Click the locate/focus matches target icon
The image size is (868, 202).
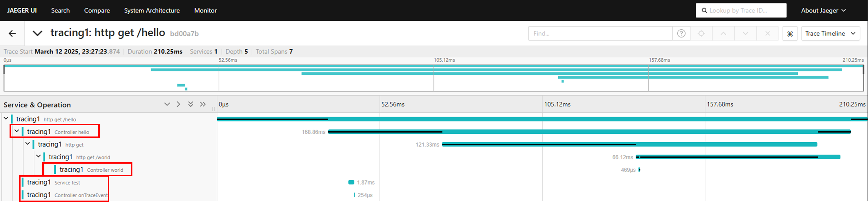tap(701, 33)
